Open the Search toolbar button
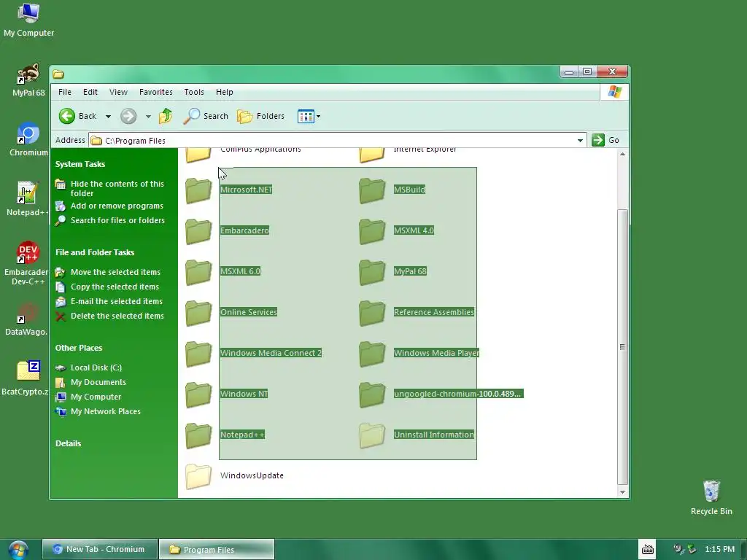The image size is (747, 560). point(206,116)
